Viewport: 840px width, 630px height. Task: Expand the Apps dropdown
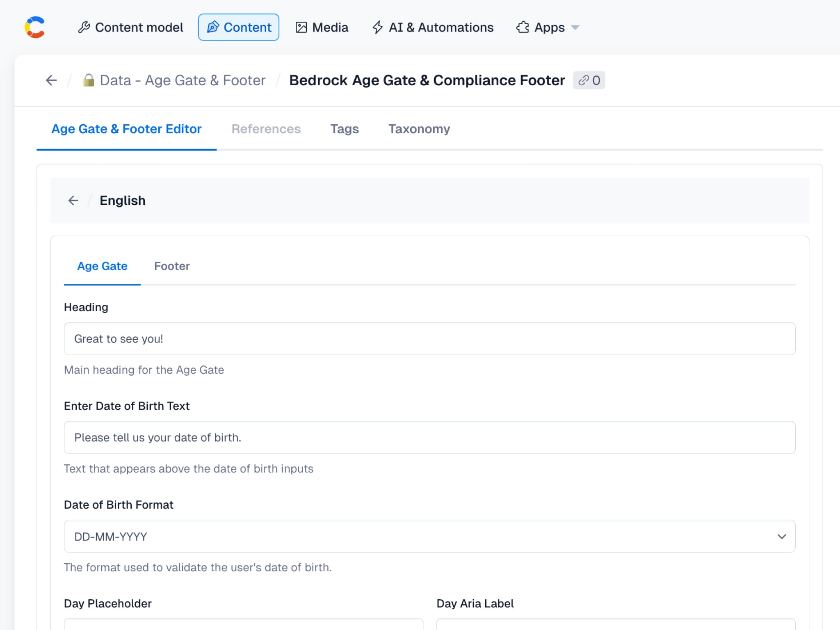pyautogui.click(x=548, y=27)
